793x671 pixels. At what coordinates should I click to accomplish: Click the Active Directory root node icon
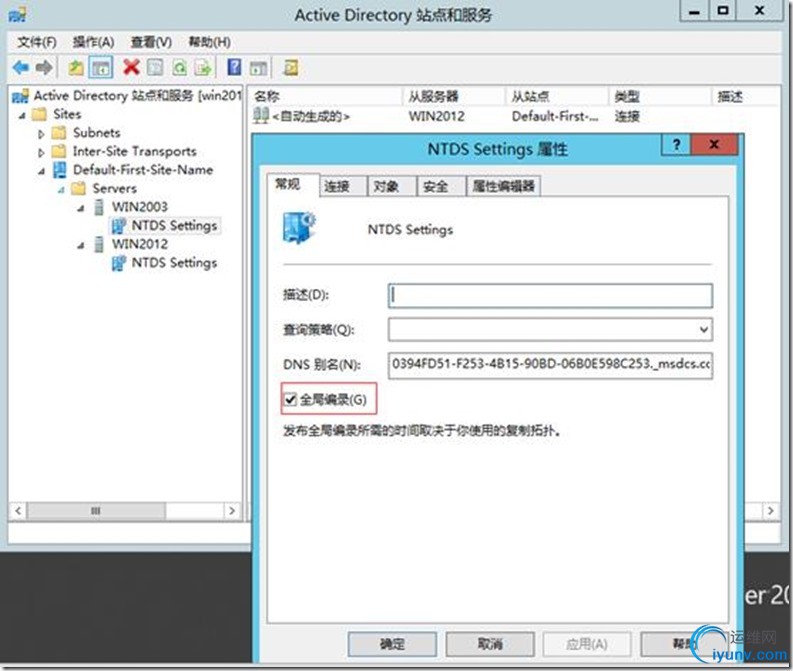pyautogui.click(x=20, y=96)
